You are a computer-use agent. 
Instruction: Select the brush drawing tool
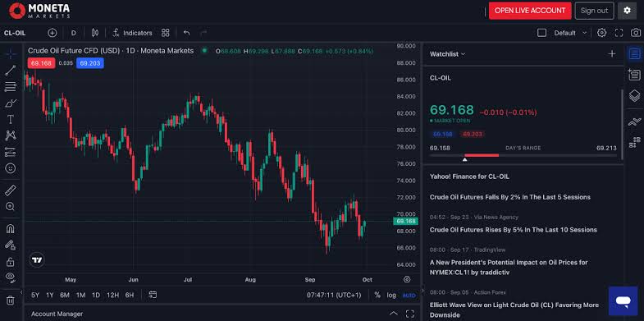click(11, 103)
